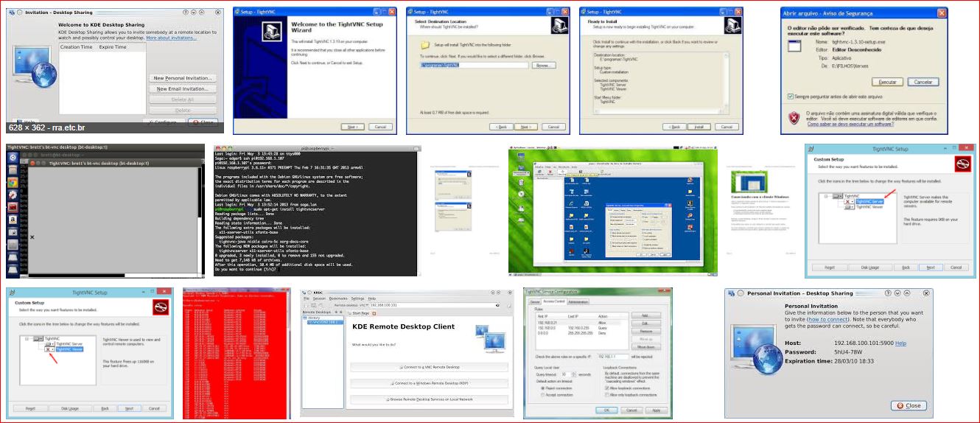Click Connect to a Windows Remote Desktop (RDP)
Viewport: 980px width, 423px height.
tap(429, 383)
